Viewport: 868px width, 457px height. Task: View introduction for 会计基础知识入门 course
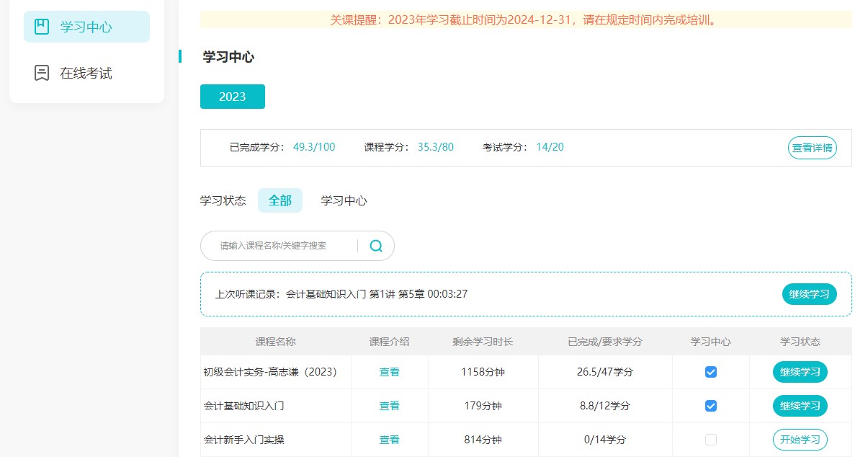[389, 406]
